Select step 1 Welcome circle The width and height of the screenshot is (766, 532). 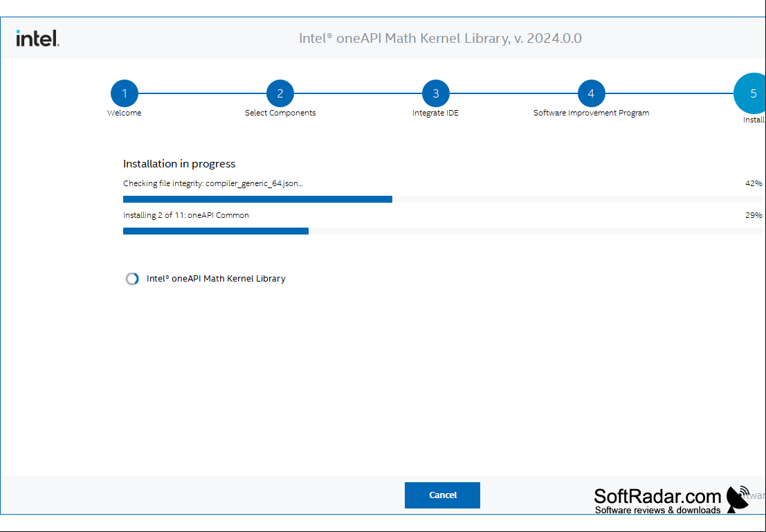(x=125, y=93)
